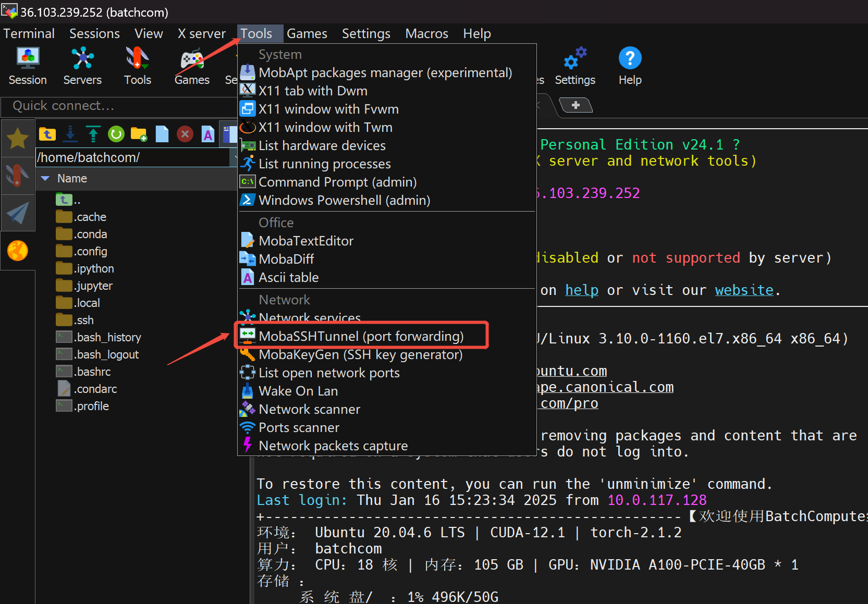Toggle the Name column sort arrow
Screen dimensions: 868x604
pyautogui.click(x=45, y=179)
